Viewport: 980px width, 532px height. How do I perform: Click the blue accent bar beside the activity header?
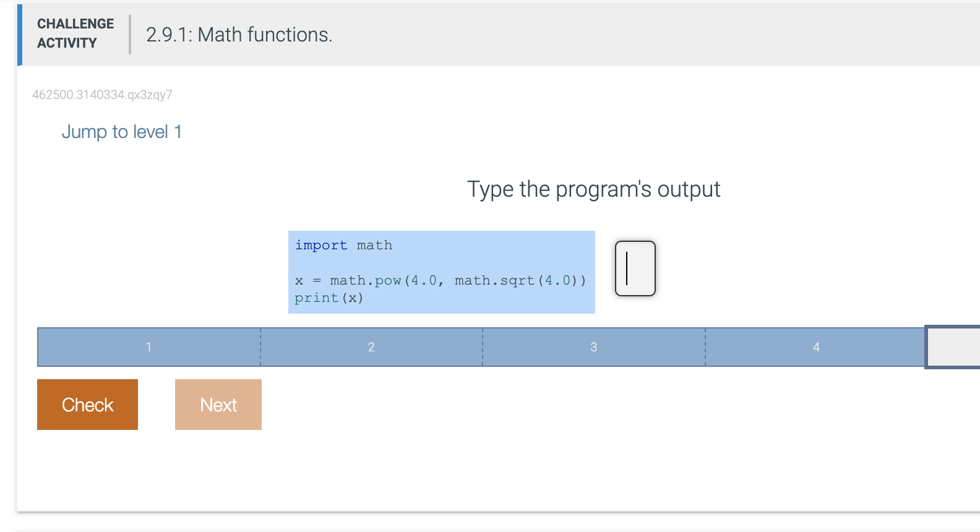19,34
